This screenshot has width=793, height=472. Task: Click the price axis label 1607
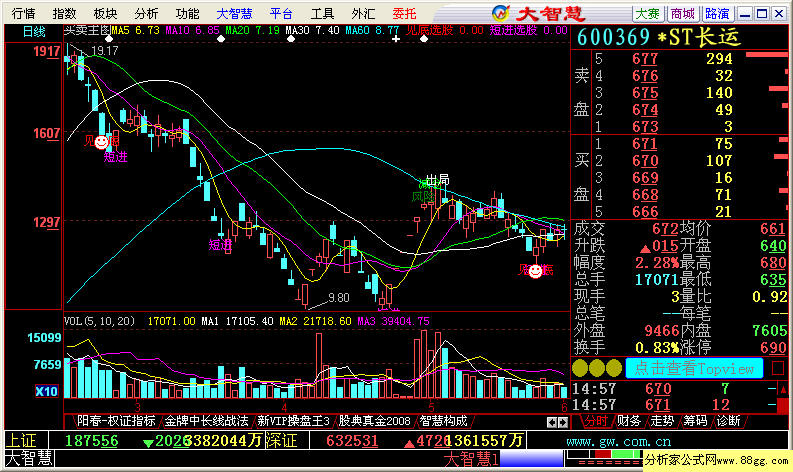[47, 134]
